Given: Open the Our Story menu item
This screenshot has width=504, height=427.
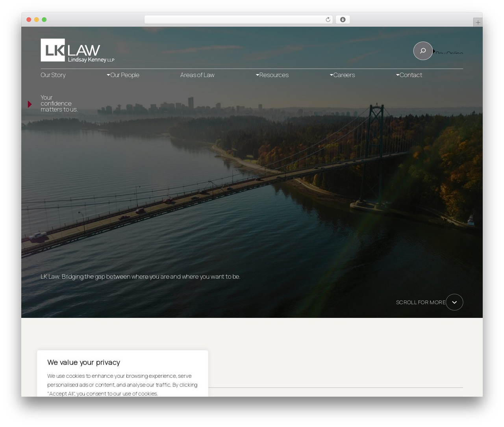Looking at the screenshot, I should (x=53, y=75).
